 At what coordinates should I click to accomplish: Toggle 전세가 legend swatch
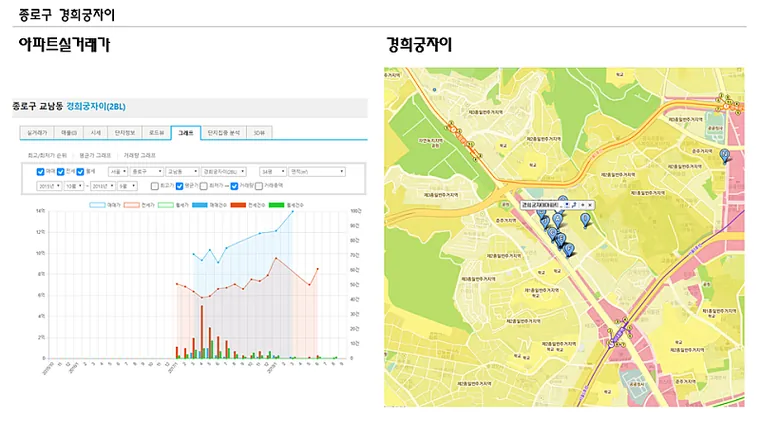[131, 205]
